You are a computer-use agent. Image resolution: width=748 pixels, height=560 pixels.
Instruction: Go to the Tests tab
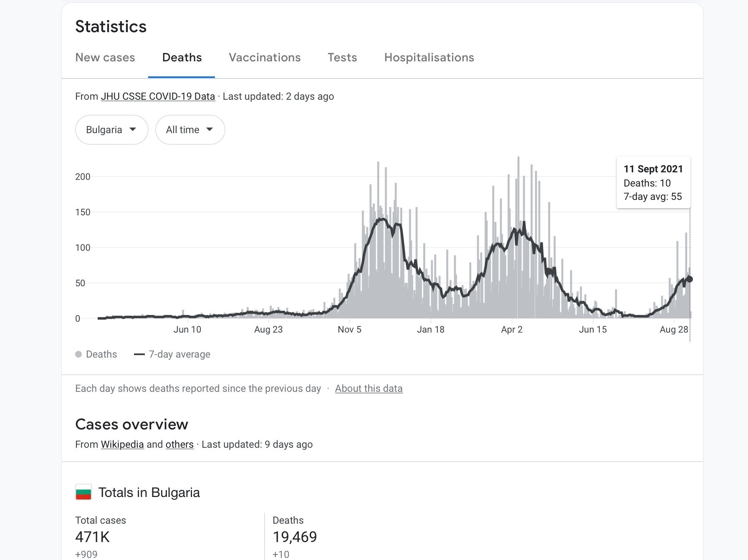coord(342,58)
